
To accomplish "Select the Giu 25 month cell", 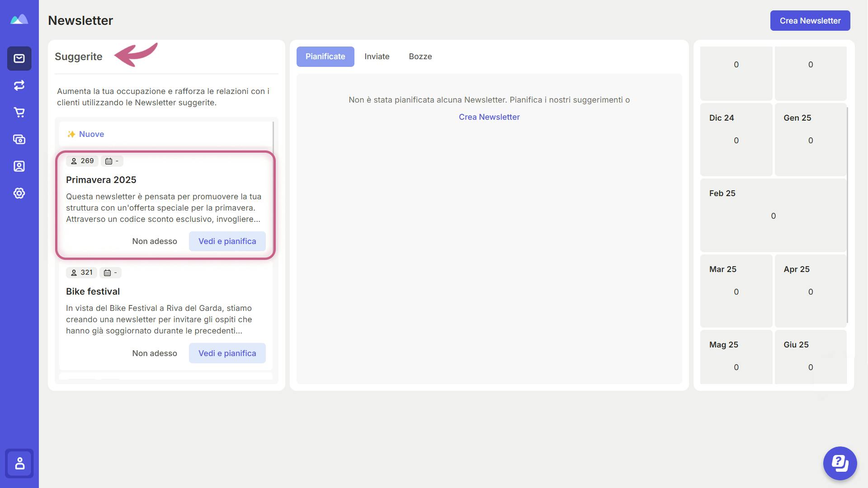I will (811, 357).
